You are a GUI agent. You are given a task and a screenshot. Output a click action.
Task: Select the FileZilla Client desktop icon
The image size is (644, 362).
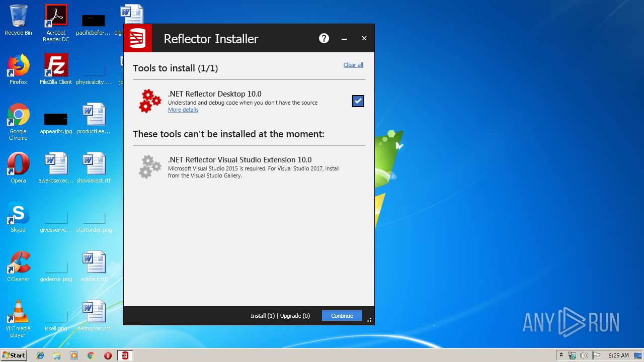click(x=56, y=69)
